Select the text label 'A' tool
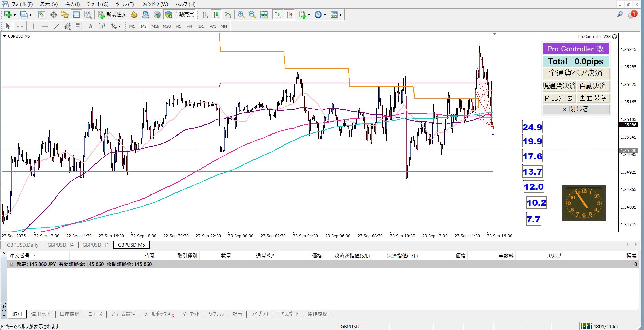Image resolution: width=644 pixels, height=330 pixels. [x=90, y=26]
